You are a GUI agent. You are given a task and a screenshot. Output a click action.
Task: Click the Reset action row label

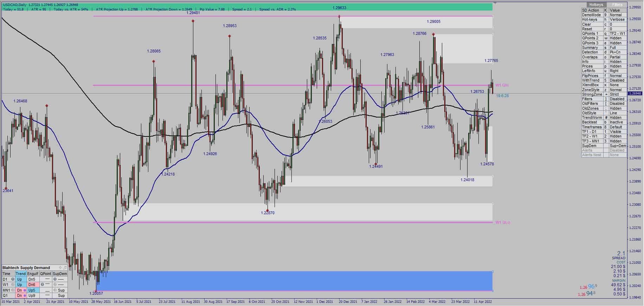pyautogui.click(x=592, y=29)
